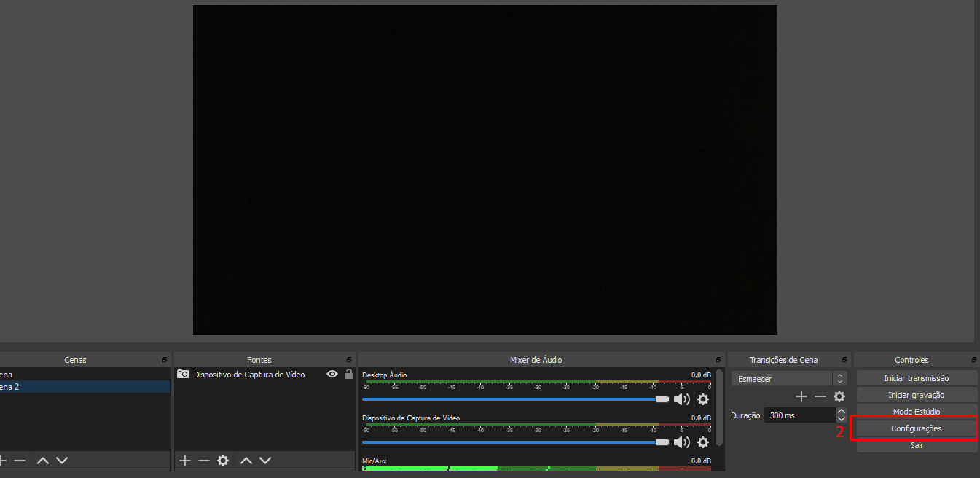Remove the scene transition with minus icon
The height and width of the screenshot is (478, 980).
coord(820,396)
